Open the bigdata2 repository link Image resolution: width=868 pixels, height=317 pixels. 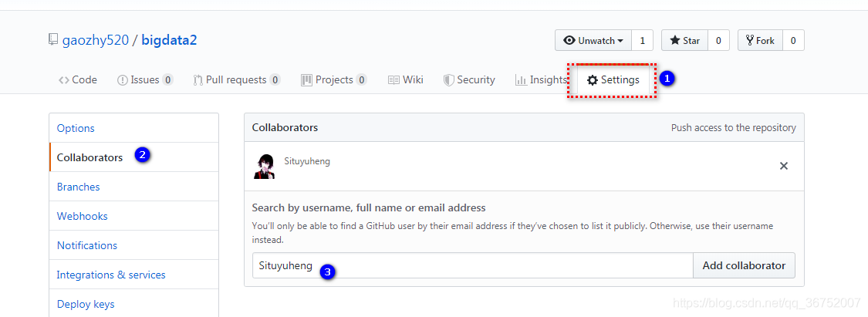[x=170, y=40]
